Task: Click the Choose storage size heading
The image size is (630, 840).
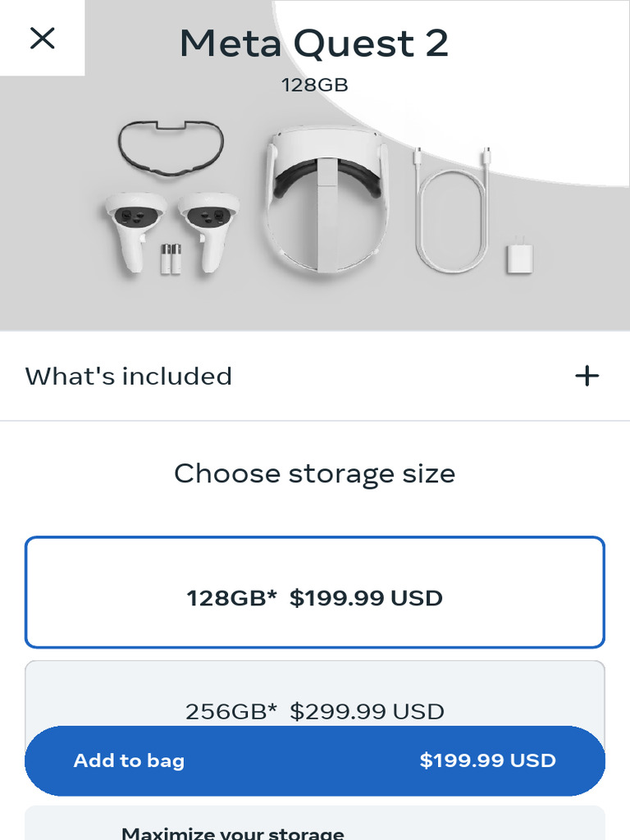Action: pos(314,473)
